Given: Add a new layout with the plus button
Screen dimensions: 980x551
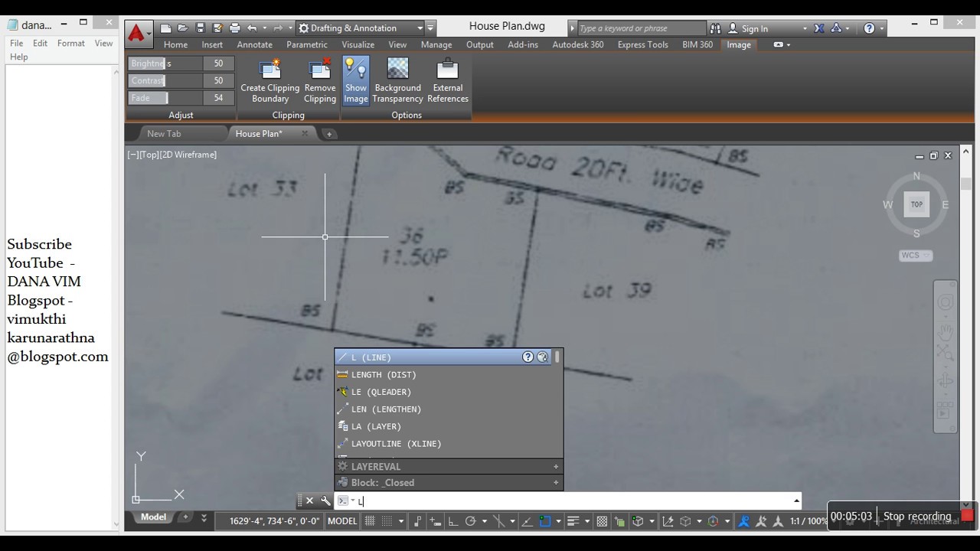Looking at the screenshot, I should tap(185, 517).
